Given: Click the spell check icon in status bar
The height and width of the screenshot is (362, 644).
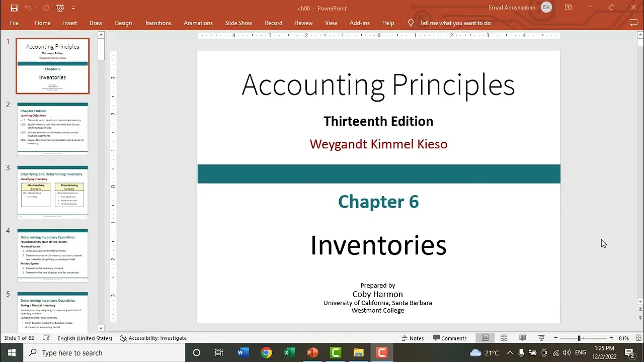Looking at the screenshot, I should pos(46,338).
